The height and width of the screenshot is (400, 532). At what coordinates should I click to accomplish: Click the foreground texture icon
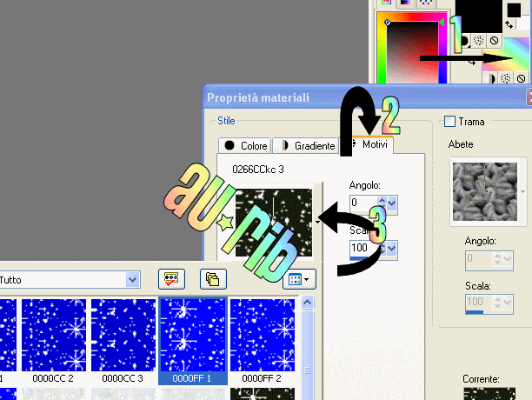478,40
